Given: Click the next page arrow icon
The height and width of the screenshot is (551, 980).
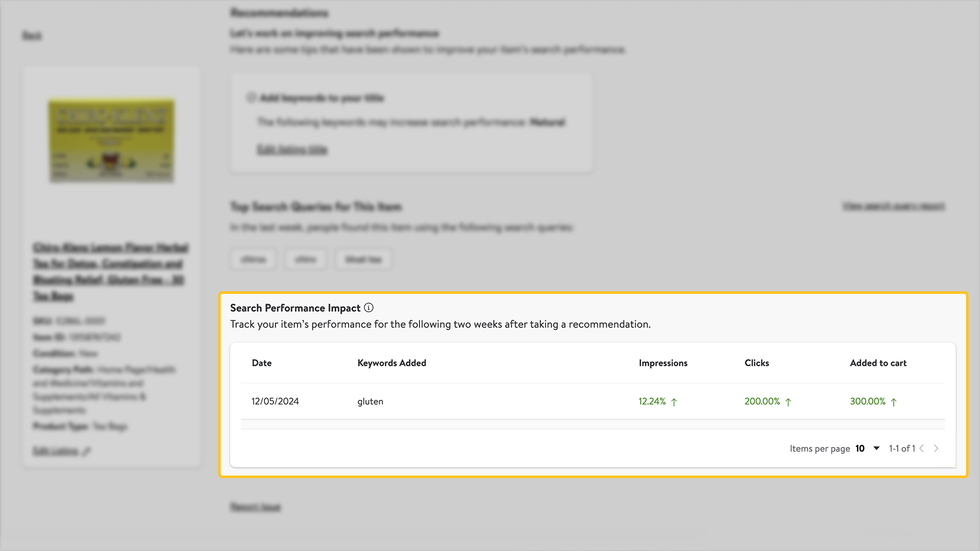Looking at the screenshot, I should click(x=938, y=448).
